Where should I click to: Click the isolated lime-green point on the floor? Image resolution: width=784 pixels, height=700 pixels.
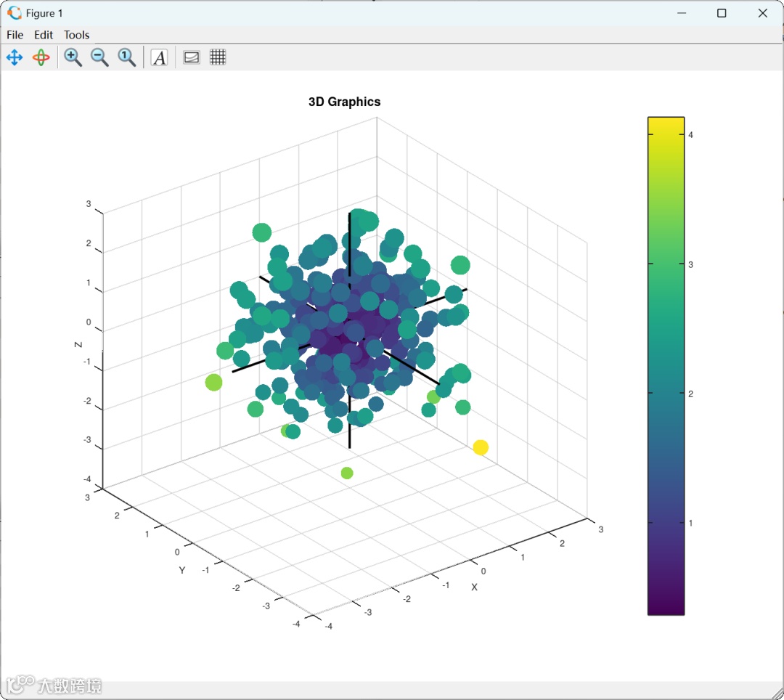(347, 473)
